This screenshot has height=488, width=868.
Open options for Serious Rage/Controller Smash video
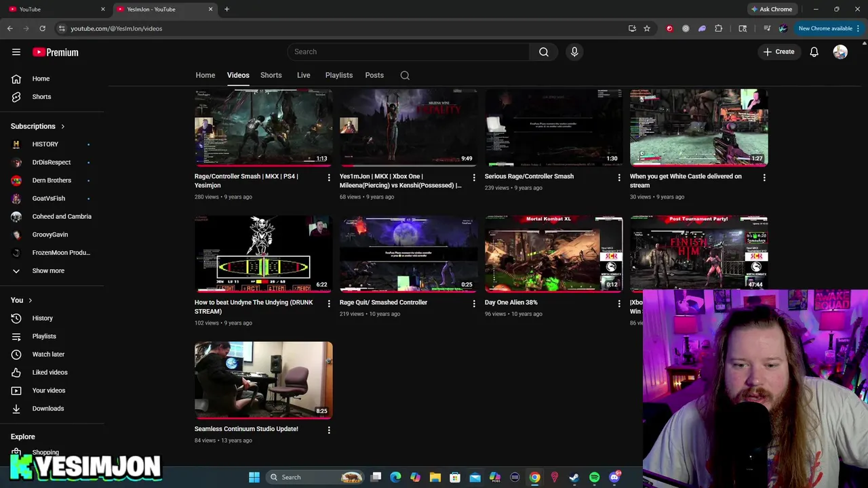tap(619, 178)
